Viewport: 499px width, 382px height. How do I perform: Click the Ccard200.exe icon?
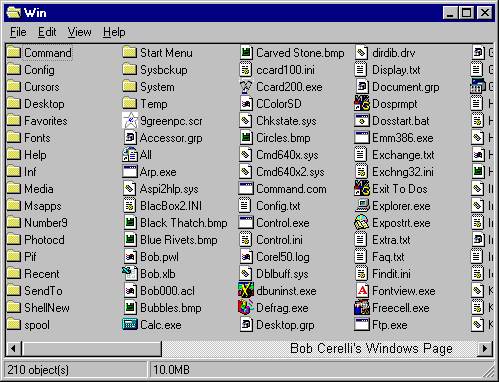point(246,86)
